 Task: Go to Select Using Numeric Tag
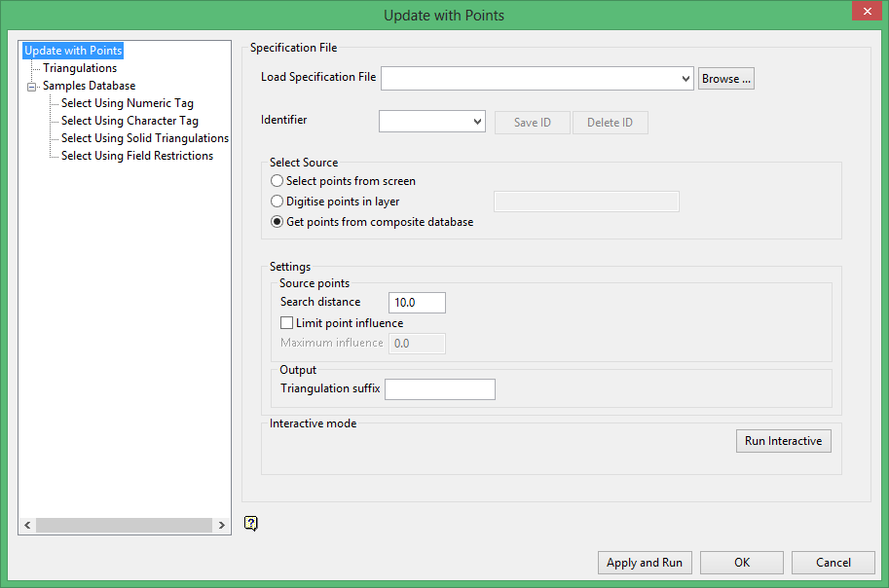tap(128, 103)
